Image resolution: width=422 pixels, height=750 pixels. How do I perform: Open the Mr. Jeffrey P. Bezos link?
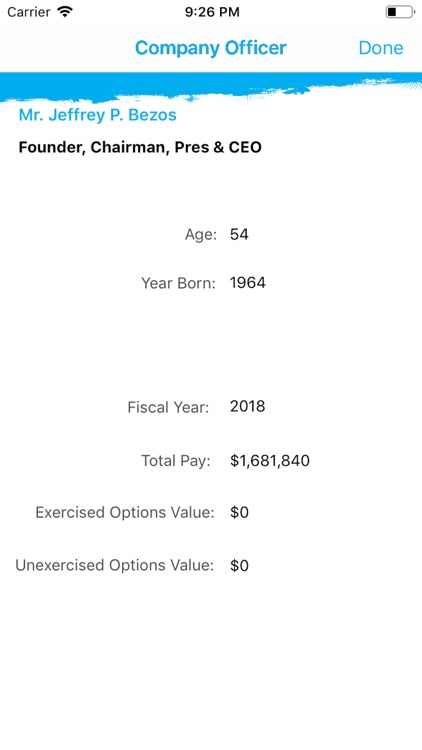tap(98, 115)
